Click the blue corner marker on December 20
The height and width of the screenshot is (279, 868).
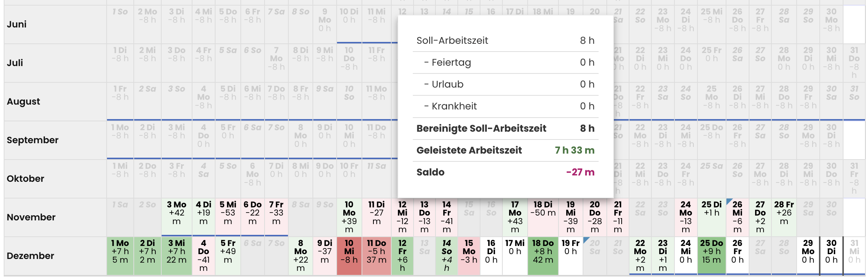pyautogui.click(x=586, y=240)
